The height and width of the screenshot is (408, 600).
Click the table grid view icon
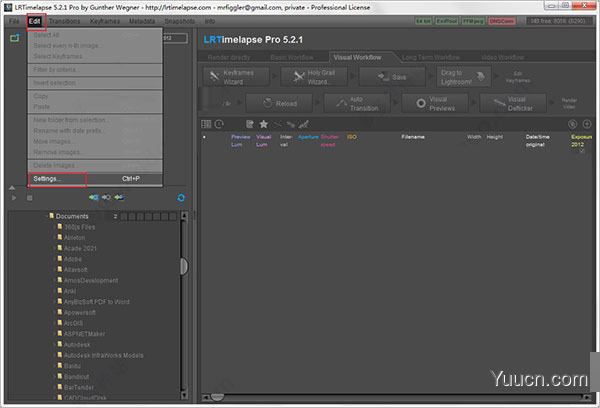point(206,124)
